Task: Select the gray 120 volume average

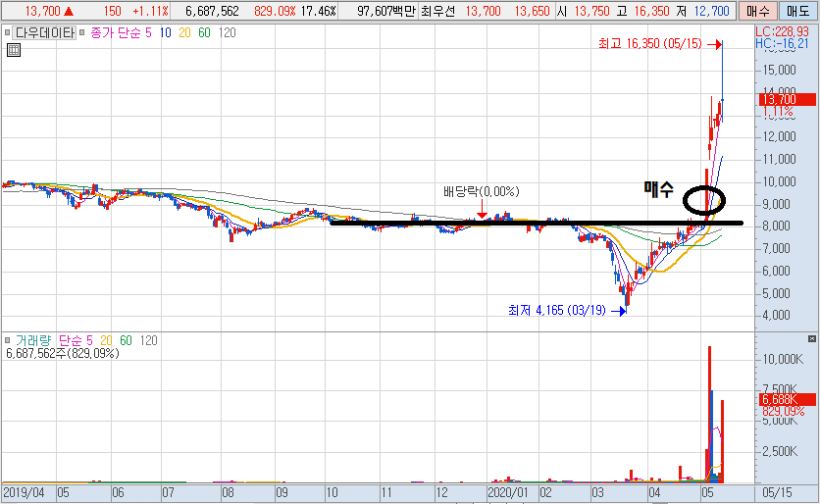Action: (x=148, y=341)
